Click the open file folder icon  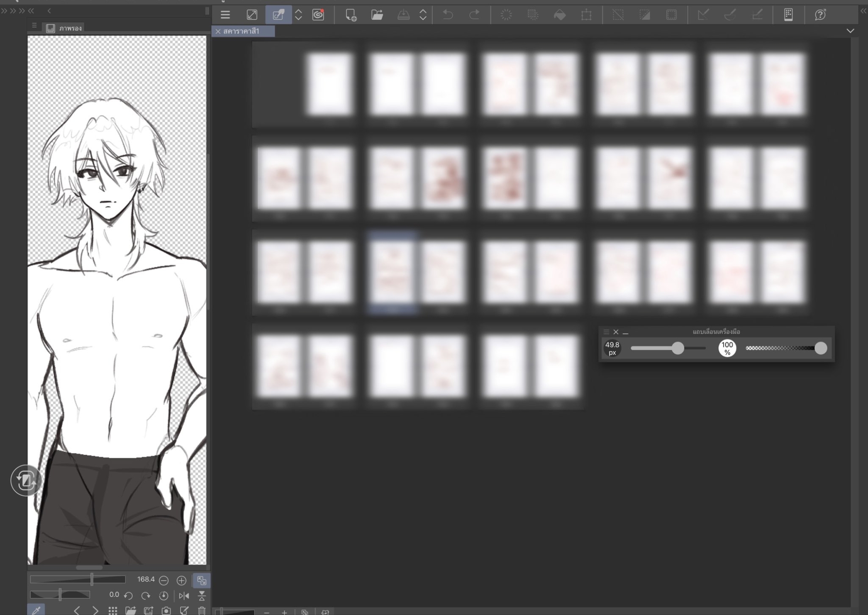[377, 15]
